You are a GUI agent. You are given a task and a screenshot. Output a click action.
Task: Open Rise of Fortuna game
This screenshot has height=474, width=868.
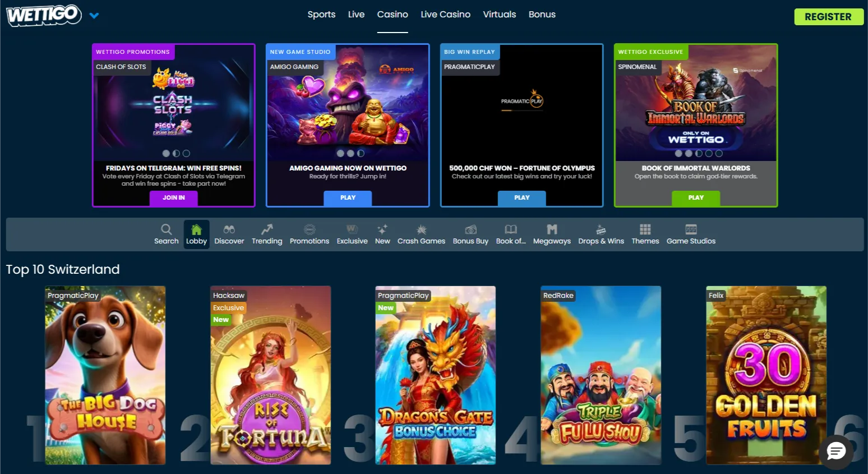[x=270, y=375]
